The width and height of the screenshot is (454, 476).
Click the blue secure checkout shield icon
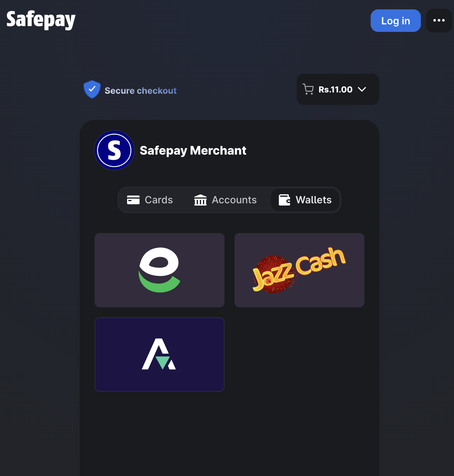point(92,89)
